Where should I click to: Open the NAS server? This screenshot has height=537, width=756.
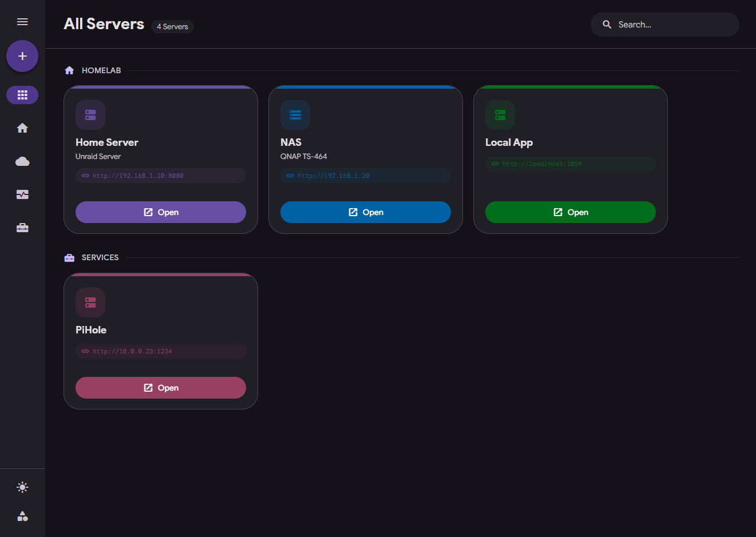365,212
